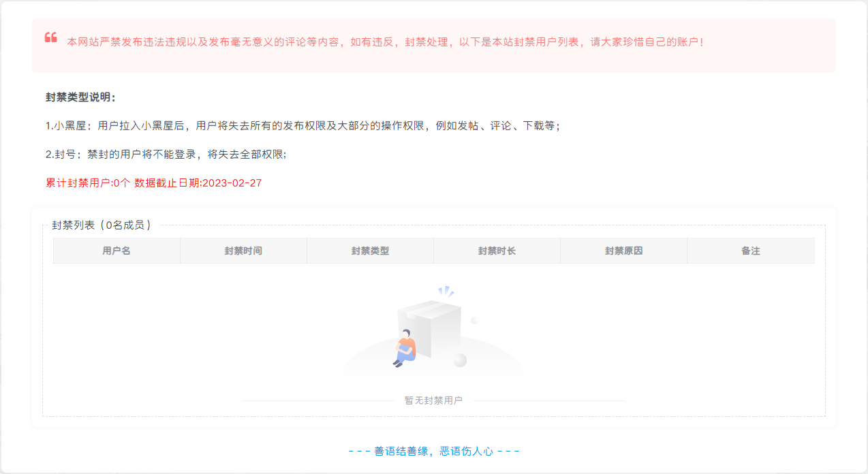Image resolution: width=868 pixels, height=474 pixels.
Task: Click the 封禁类型说明 heading
Action: [80, 97]
